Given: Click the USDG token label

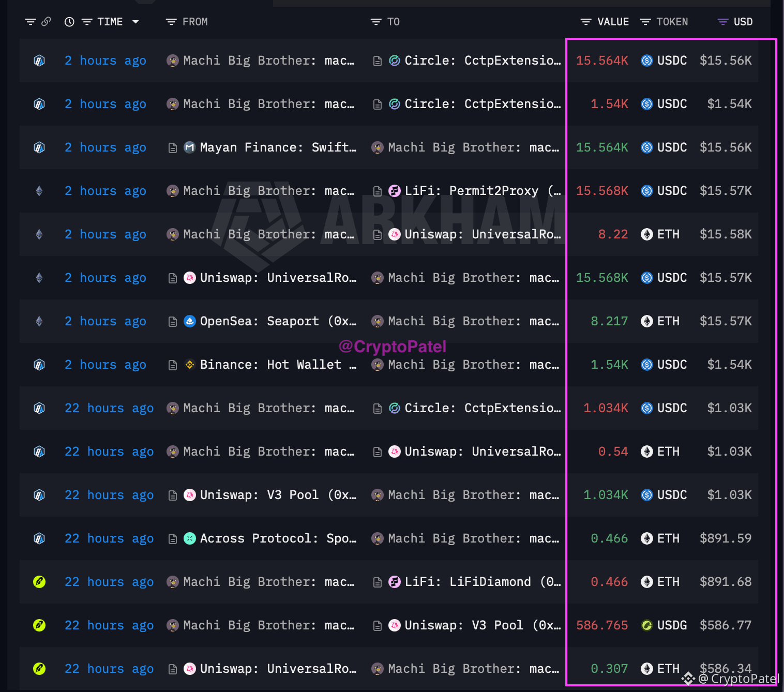Looking at the screenshot, I should [x=672, y=625].
